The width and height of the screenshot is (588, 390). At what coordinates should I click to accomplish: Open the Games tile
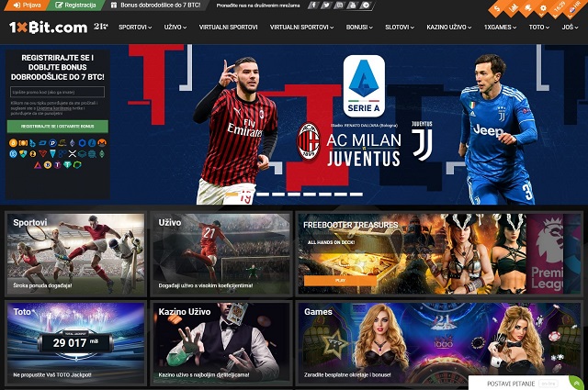coord(439,343)
